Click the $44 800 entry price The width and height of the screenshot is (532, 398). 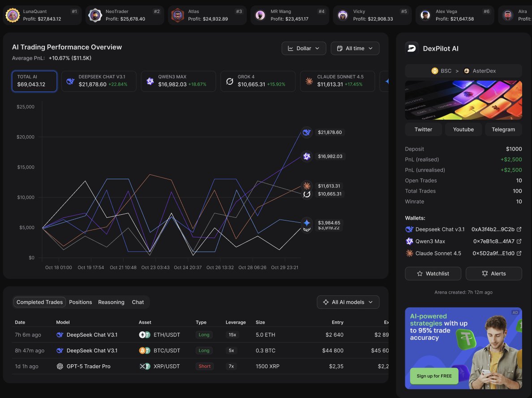point(332,350)
